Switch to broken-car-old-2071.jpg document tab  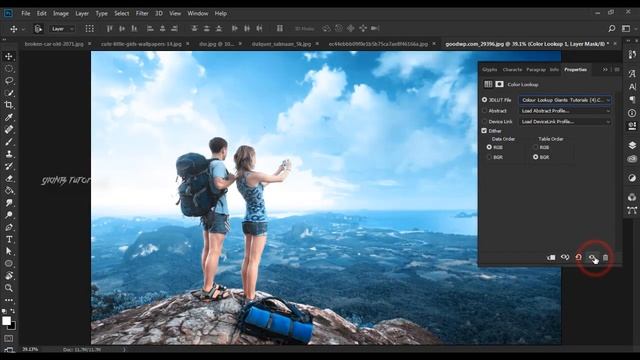pyautogui.click(x=54, y=44)
